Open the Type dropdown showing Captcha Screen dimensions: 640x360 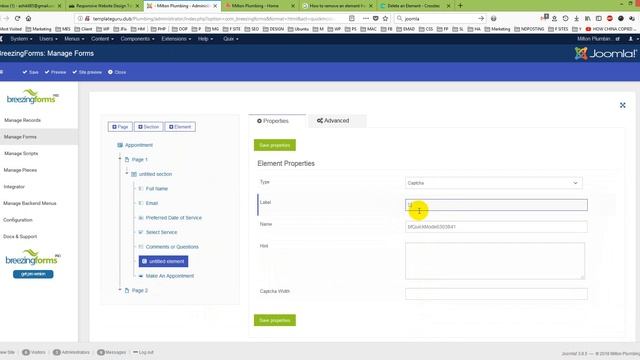[493, 183]
